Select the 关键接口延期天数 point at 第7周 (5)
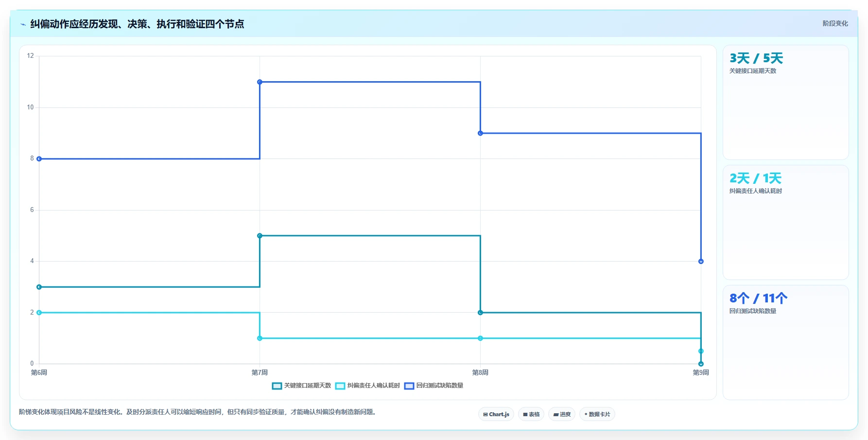The height and width of the screenshot is (440, 868). 260,236
